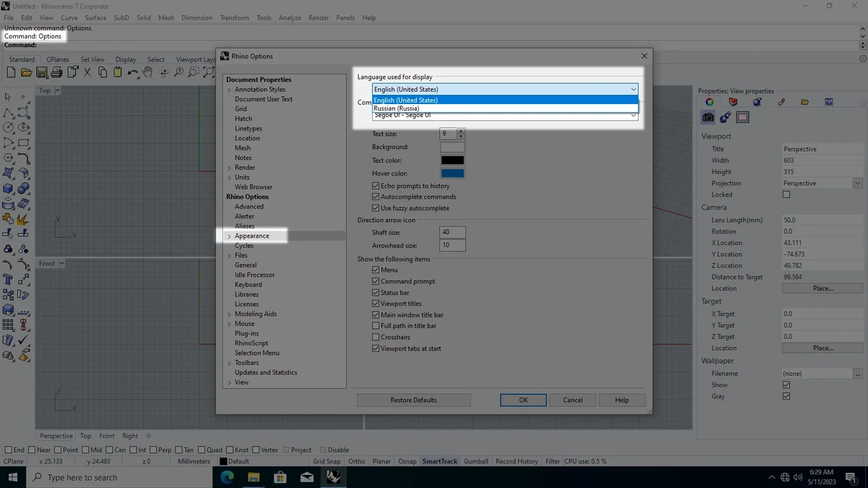Select the Box solid tool icon
This screenshot has height=488, width=868.
[9, 189]
